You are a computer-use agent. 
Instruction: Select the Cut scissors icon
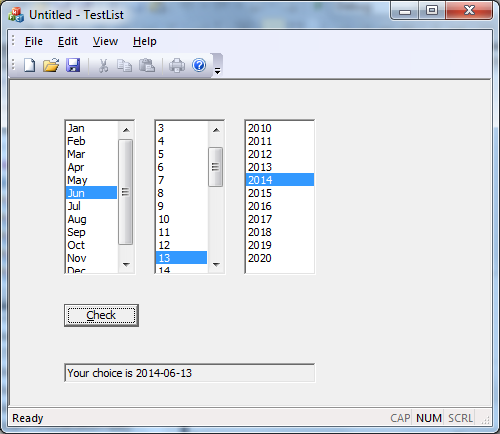(x=104, y=65)
